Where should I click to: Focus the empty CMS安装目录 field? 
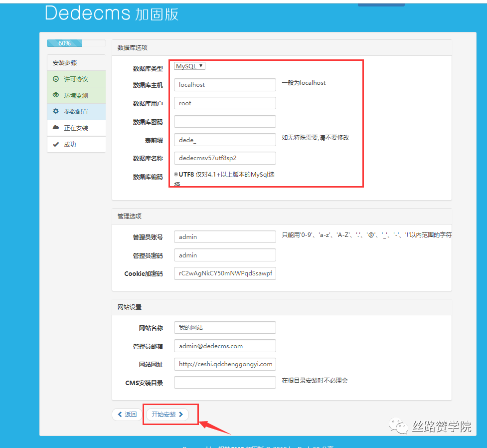[x=225, y=383]
